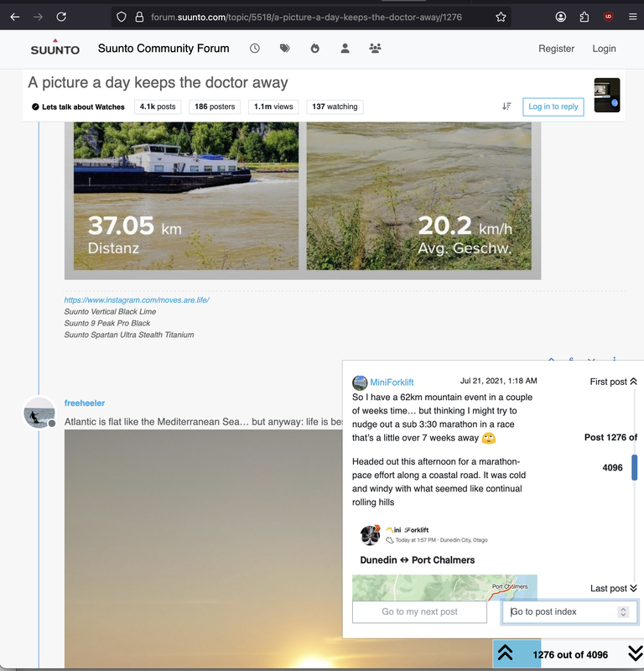Open freeheeler's profile via username

(x=85, y=403)
